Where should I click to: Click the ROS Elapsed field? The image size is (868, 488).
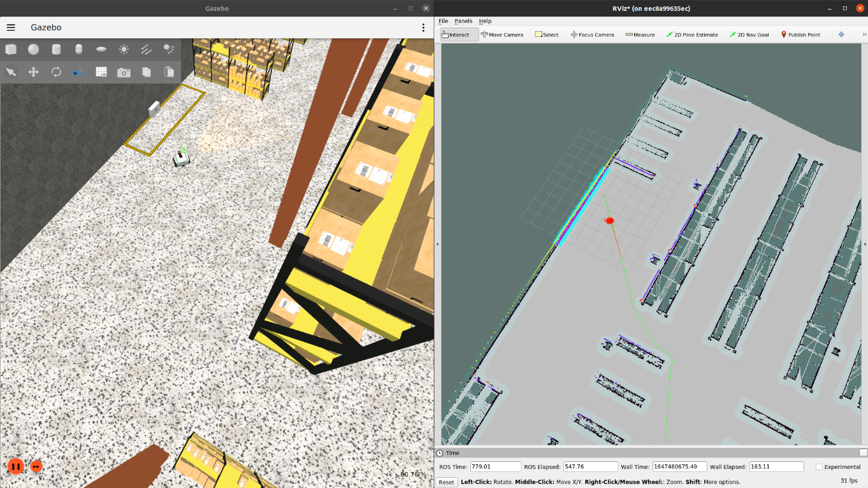tap(590, 466)
